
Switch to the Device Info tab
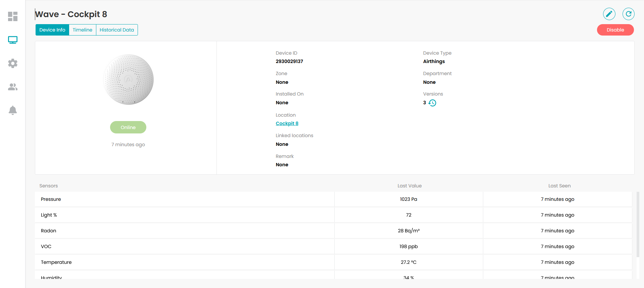[x=52, y=30]
